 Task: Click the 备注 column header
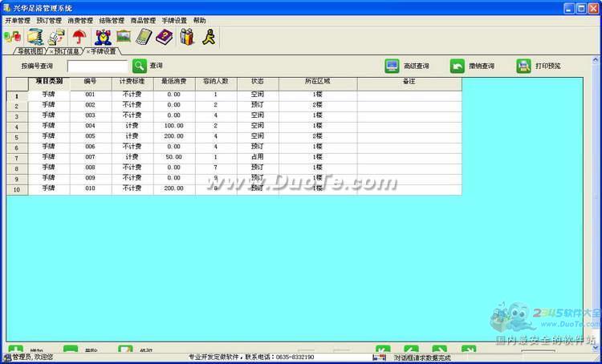(409, 83)
